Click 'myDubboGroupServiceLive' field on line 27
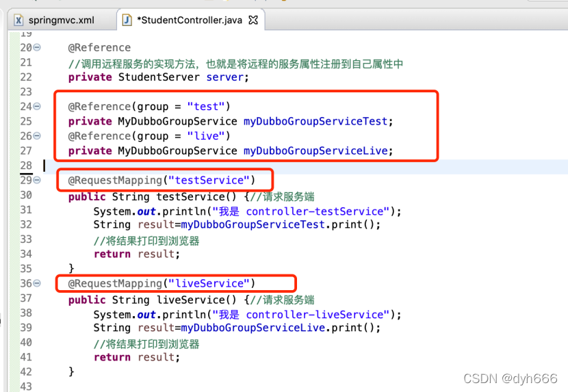Screen dimensions: 568x392 click(315, 151)
